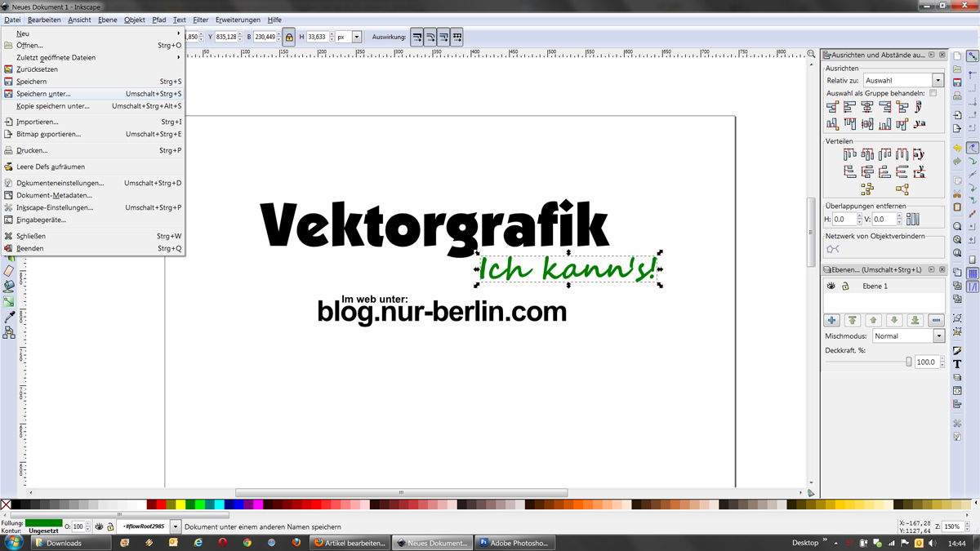This screenshot has width=980, height=551.
Task: Enable 'Auswahl als Gruppe behandeln' checkbox
Action: click(933, 93)
